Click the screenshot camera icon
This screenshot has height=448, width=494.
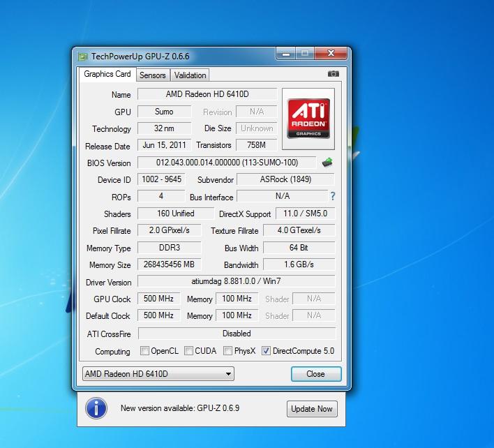click(x=333, y=74)
